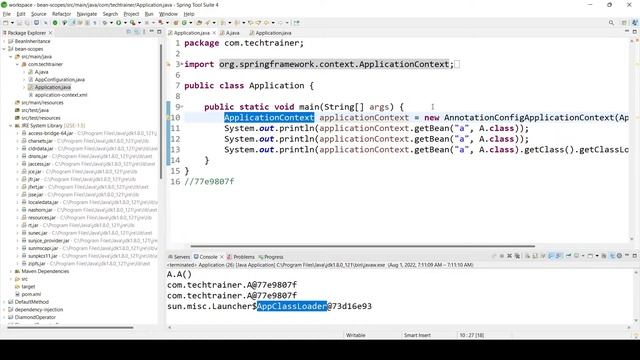Screen dimensions: 640x360
Task: Click 'A.A()' console output line
Action: [x=179, y=274]
